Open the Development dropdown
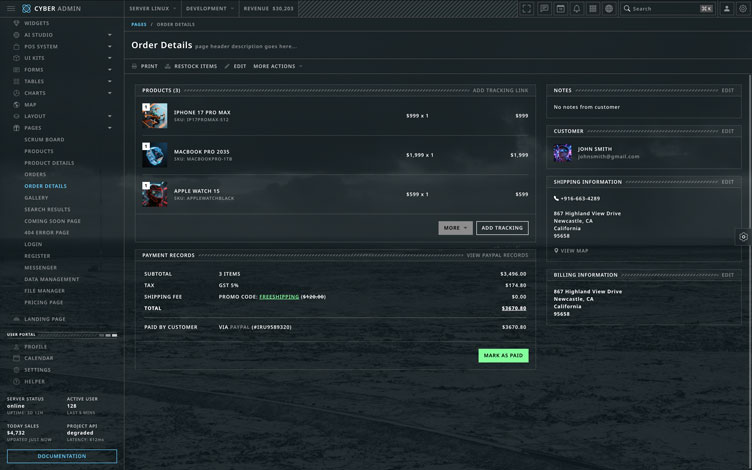This screenshot has height=470, width=752. click(x=210, y=8)
